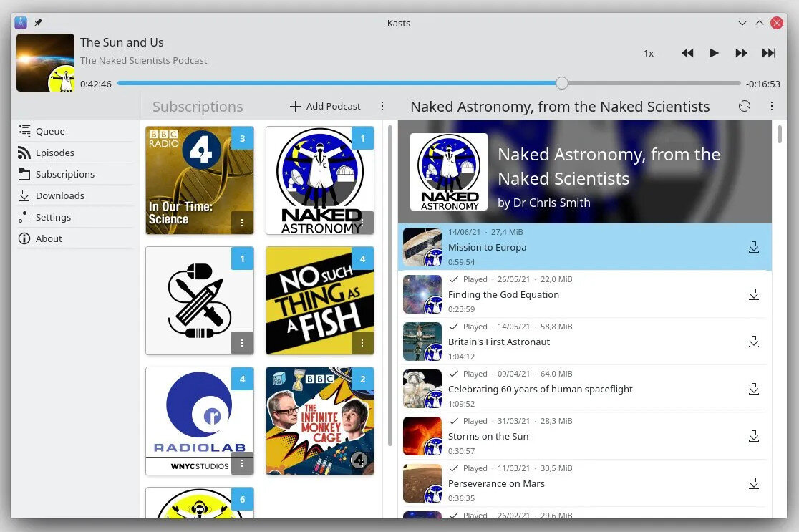Download the Mission to Europa episode

754,247
